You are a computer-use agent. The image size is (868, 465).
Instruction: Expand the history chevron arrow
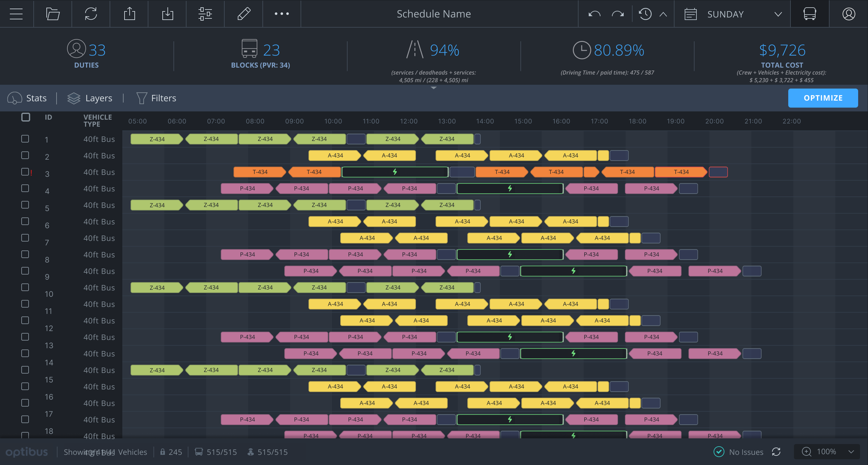click(x=663, y=14)
